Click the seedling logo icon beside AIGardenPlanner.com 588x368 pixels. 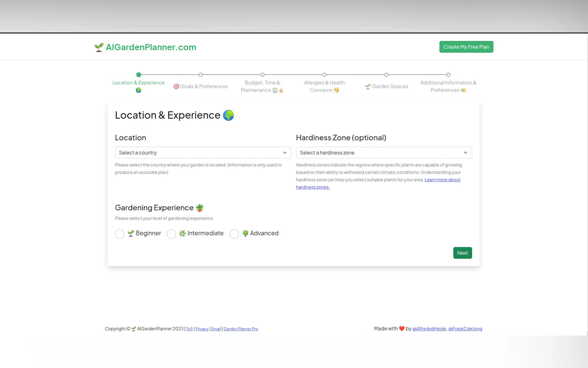click(99, 47)
